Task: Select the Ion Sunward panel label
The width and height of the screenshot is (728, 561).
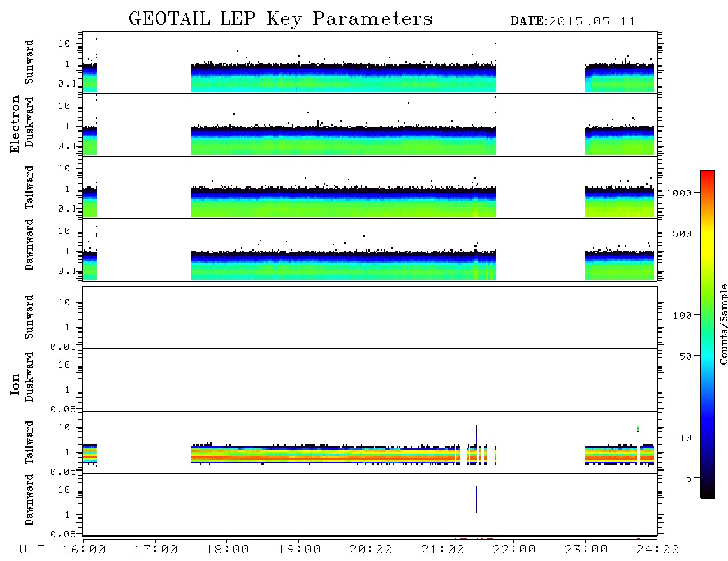Action: [29, 317]
